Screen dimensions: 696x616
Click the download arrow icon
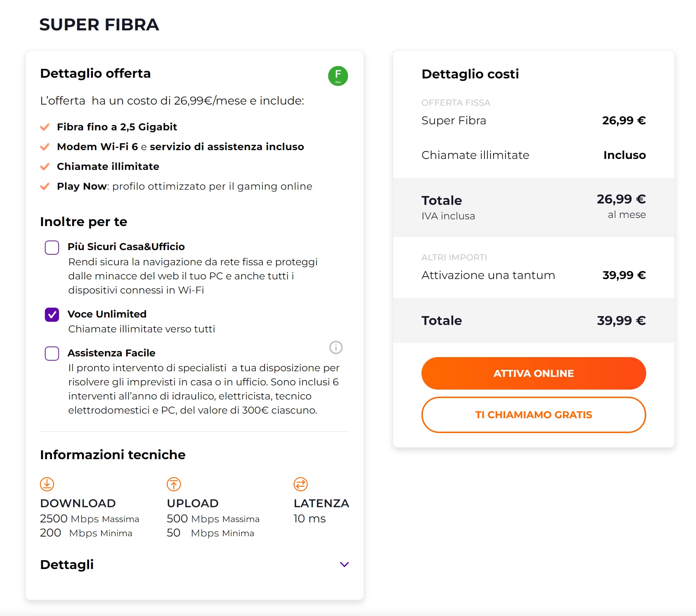point(47,484)
